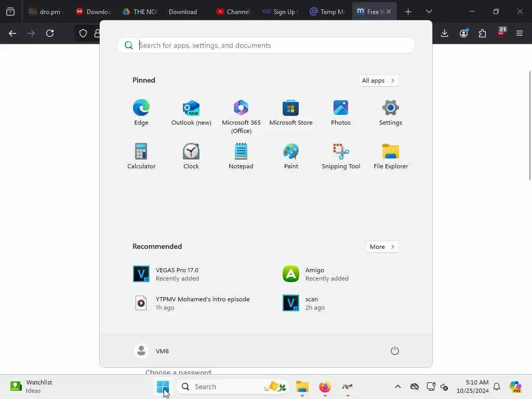Click the extension icon with 21 badge

click(x=501, y=33)
